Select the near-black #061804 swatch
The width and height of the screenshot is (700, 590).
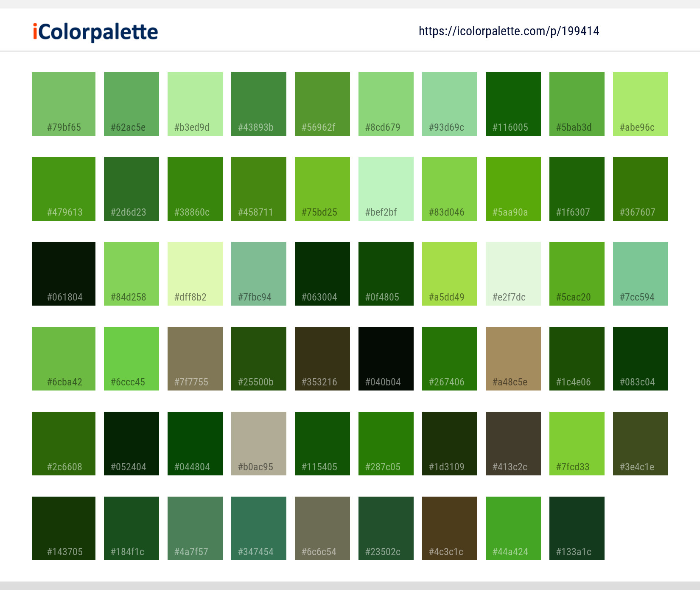coord(64,274)
